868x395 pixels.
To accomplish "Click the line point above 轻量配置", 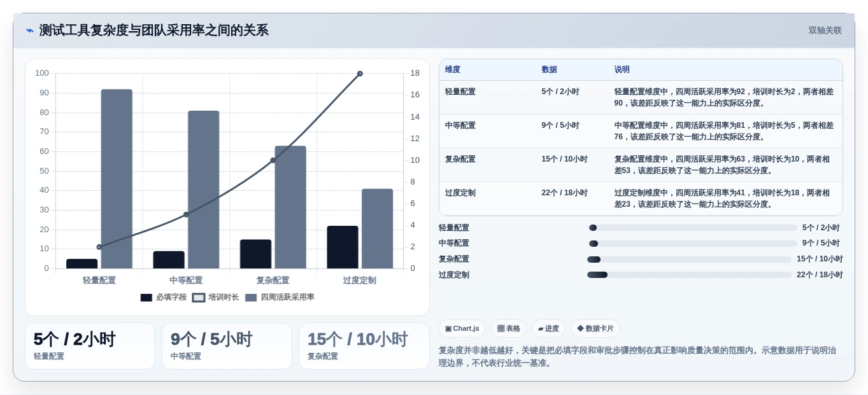I will [99, 247].
